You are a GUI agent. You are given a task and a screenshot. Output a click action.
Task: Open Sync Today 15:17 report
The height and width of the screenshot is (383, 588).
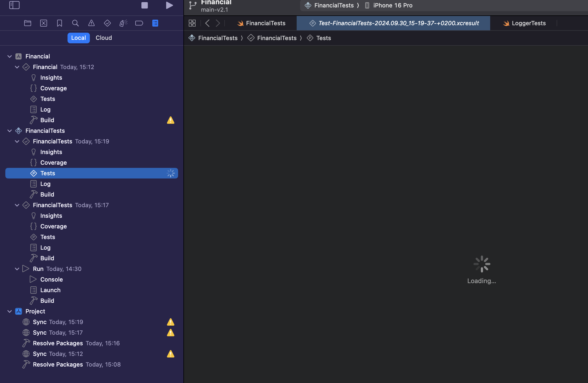(92, 333)
